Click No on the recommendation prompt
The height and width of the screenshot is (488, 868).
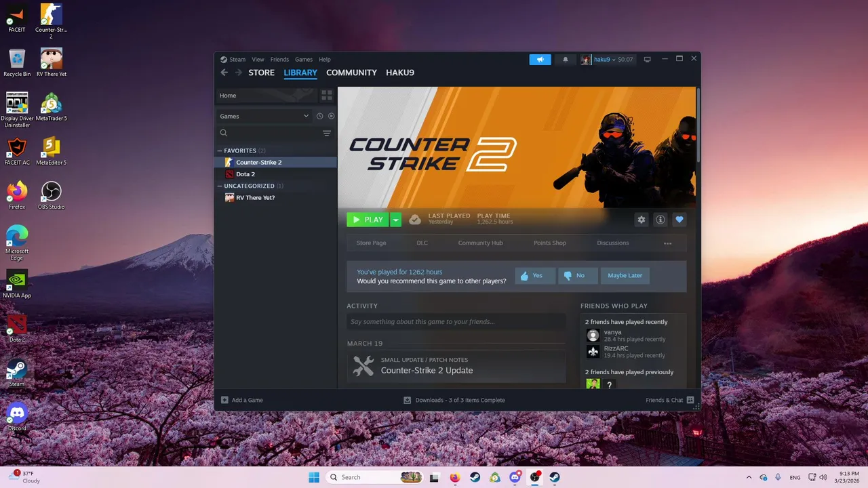point(578,276)
